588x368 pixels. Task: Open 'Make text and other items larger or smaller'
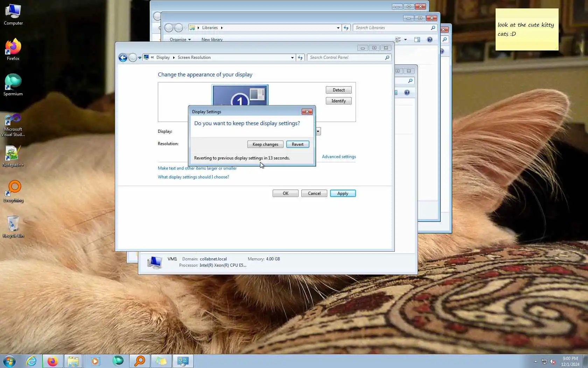click(x=197, y=168)
